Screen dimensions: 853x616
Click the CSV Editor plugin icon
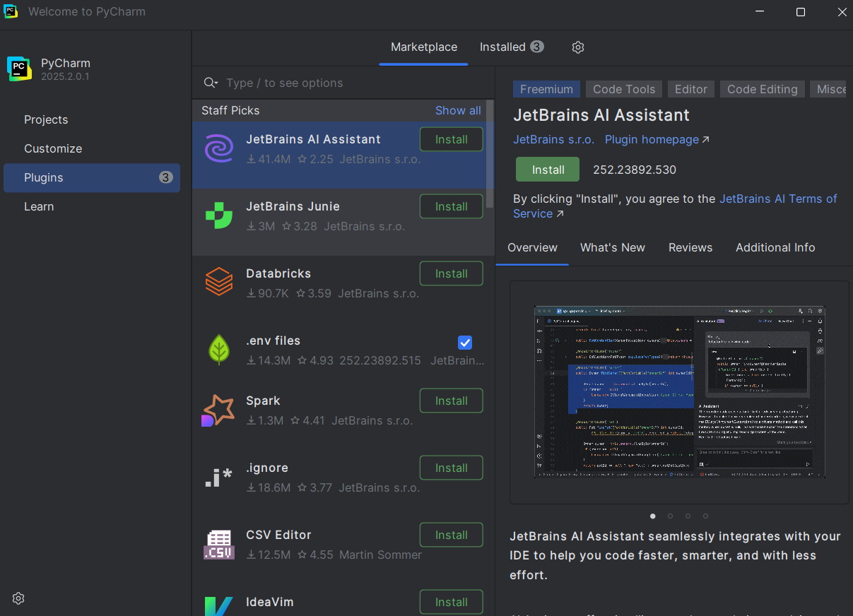pyautogui.click(x=218, y=545)
